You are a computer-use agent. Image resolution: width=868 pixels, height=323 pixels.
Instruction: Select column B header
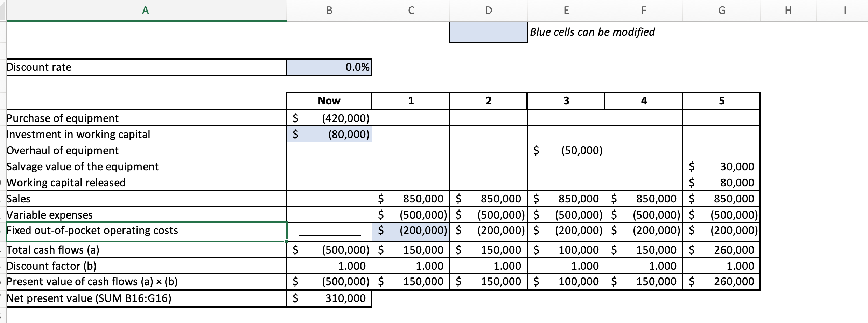(x=328, y=10)
